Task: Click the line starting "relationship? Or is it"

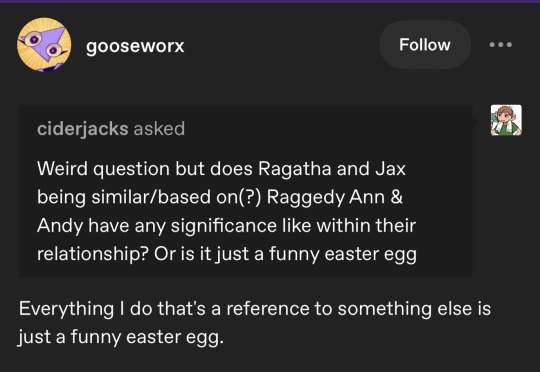Action: (227, 255)
